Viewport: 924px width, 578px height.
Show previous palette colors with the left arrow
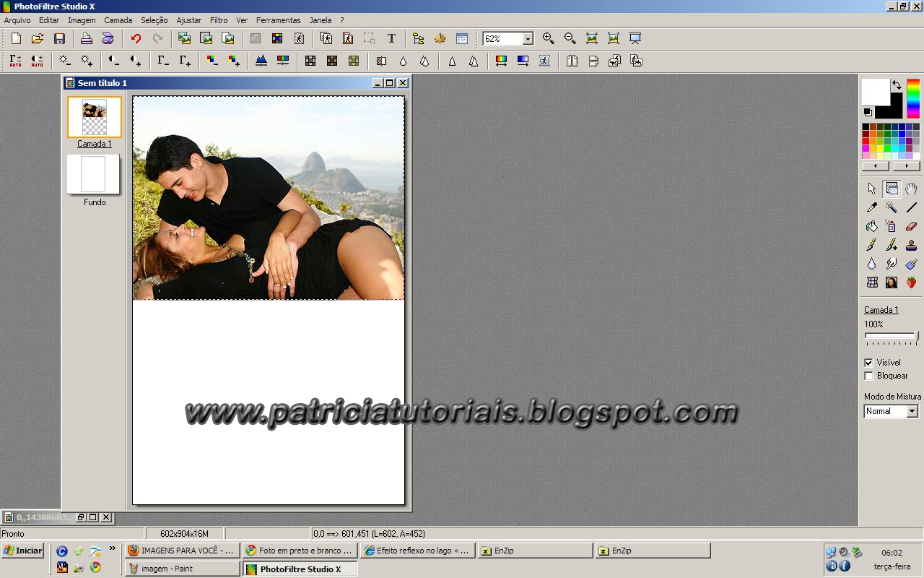click(x=876, y=166)
